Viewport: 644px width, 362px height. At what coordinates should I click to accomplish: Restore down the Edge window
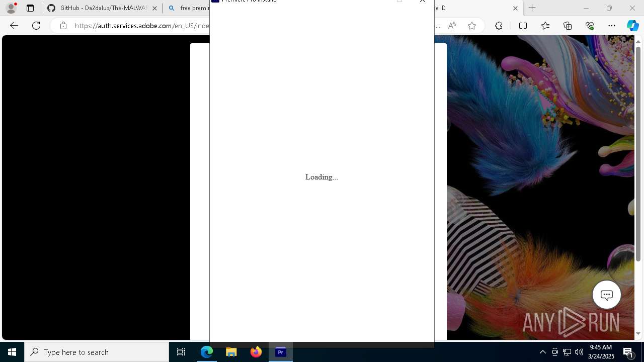[x=609, y=8]
